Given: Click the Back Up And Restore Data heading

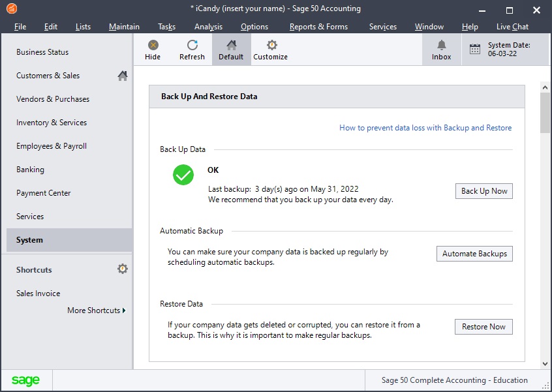Looking at the screenshot, I should [209, 97].
